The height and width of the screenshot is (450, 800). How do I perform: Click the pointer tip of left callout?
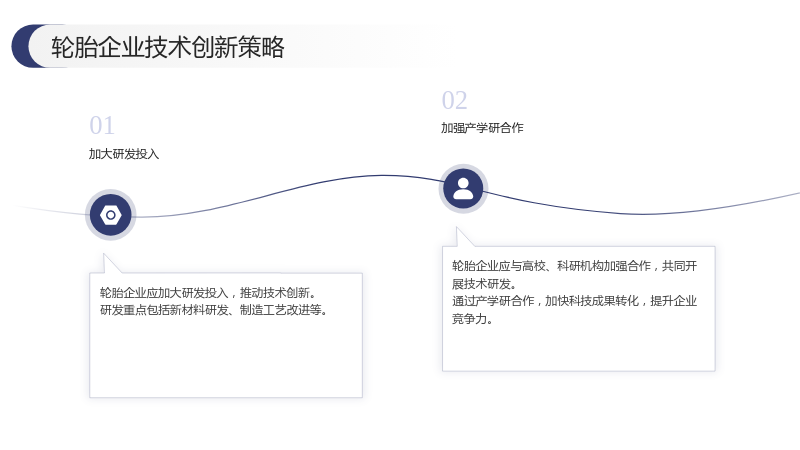[104, 255]
